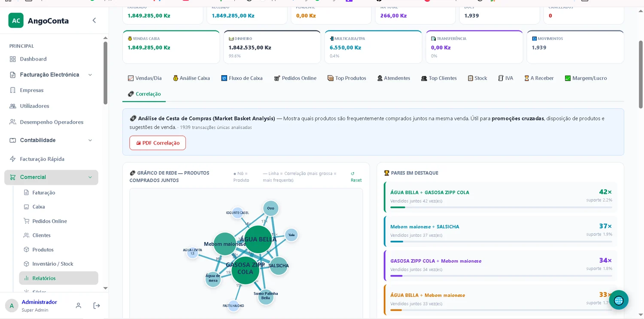Click the Administrador name link
The width and height of the screenshot is (644, 319).
[x=39, y=302]
